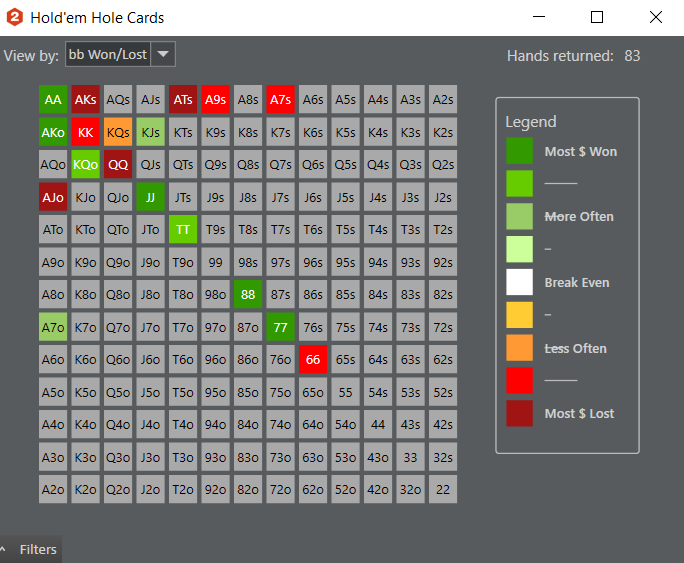684x563 pixels.
Task: Click the A9s red cell
Action: coord(215,100)
